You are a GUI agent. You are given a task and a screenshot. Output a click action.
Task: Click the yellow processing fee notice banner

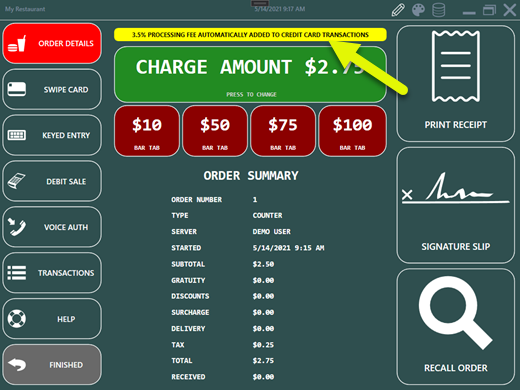250,35
